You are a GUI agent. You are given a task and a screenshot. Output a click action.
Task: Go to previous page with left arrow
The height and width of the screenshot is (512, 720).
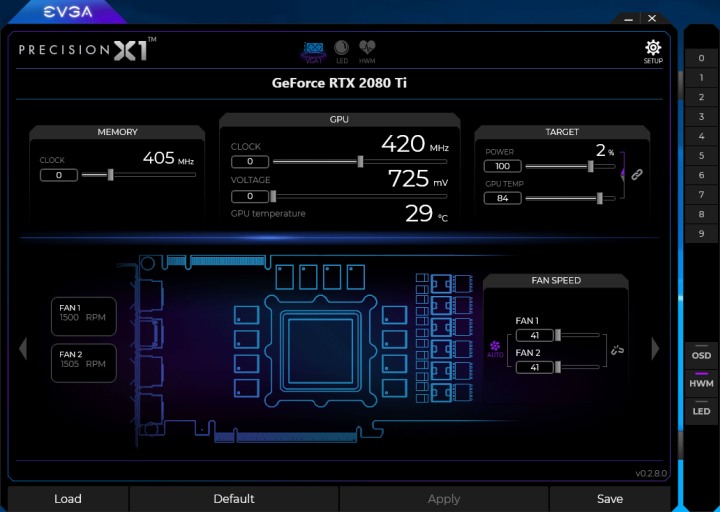point(23,349)
